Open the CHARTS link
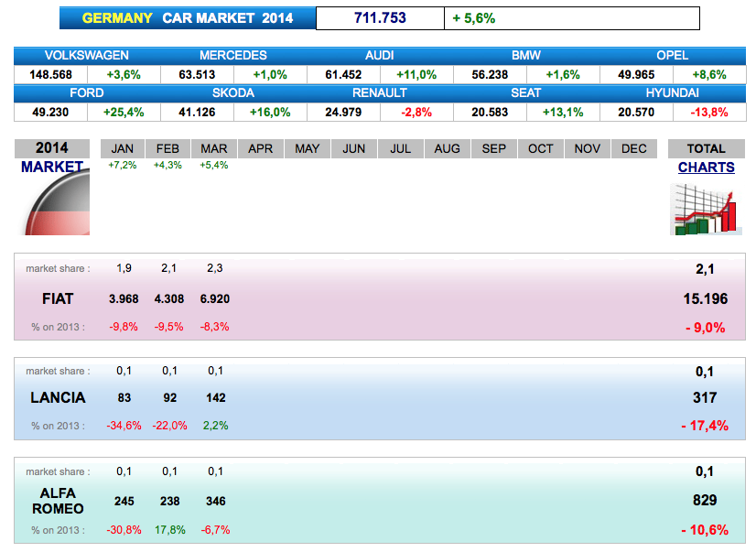Viewport: 756px width, 552px height. point(706,168)
